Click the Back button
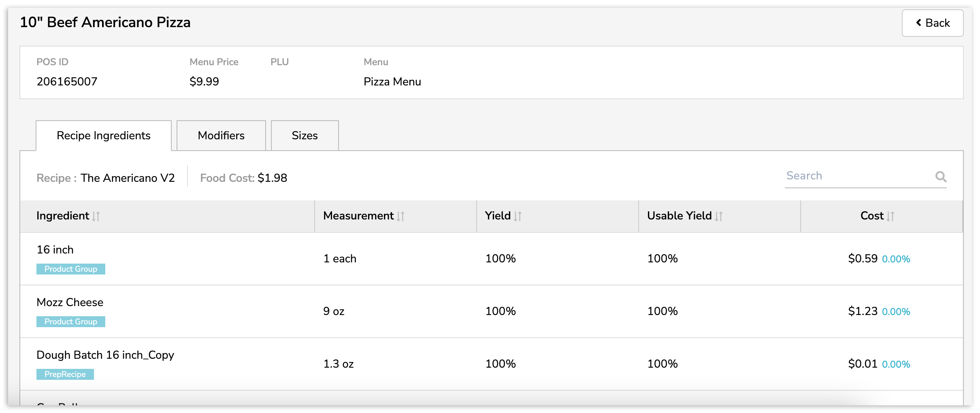The image size is (980, 413). 933,23
